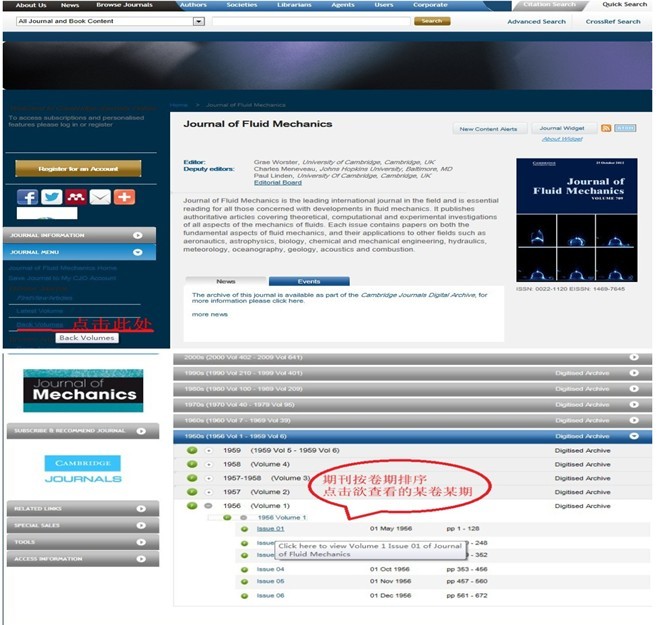Click Journal Widget button
Viewport: 657px width, 625px height.
pos(562,128)
